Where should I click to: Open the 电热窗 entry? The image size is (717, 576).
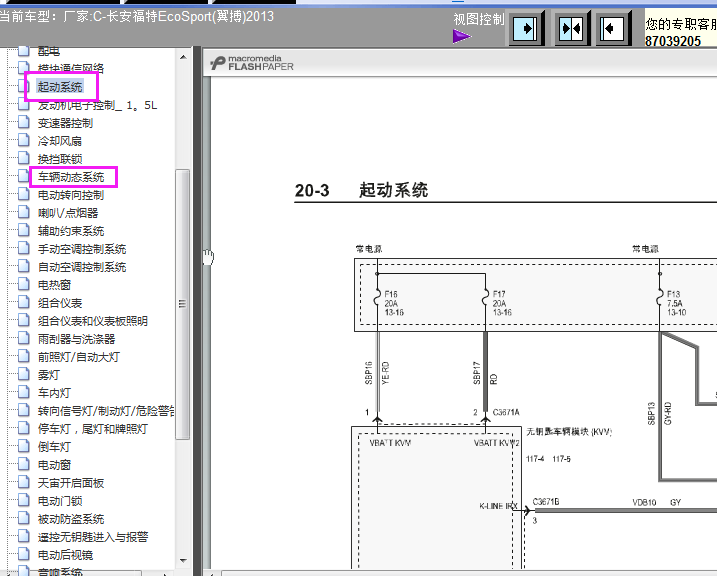(x=54, y=285)
